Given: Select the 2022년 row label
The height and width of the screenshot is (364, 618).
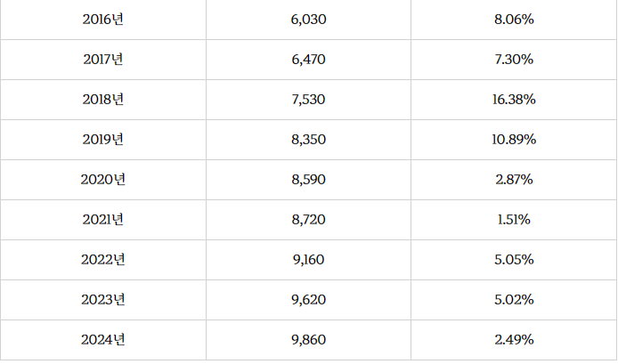Looking at the screenshot, I should click(x=102, y=260).
